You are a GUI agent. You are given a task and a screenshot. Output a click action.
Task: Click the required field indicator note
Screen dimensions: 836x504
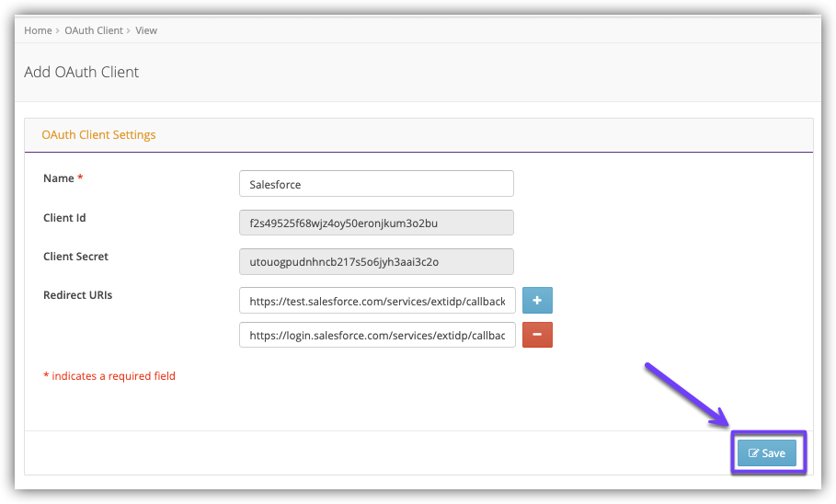click(109, 376)
